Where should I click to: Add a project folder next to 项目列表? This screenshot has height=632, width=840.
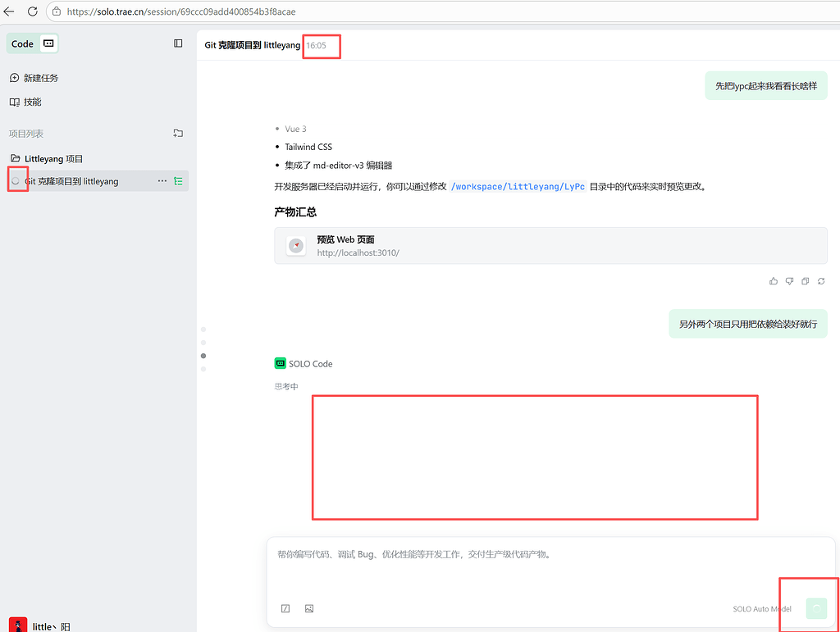[x=178, y=134]
